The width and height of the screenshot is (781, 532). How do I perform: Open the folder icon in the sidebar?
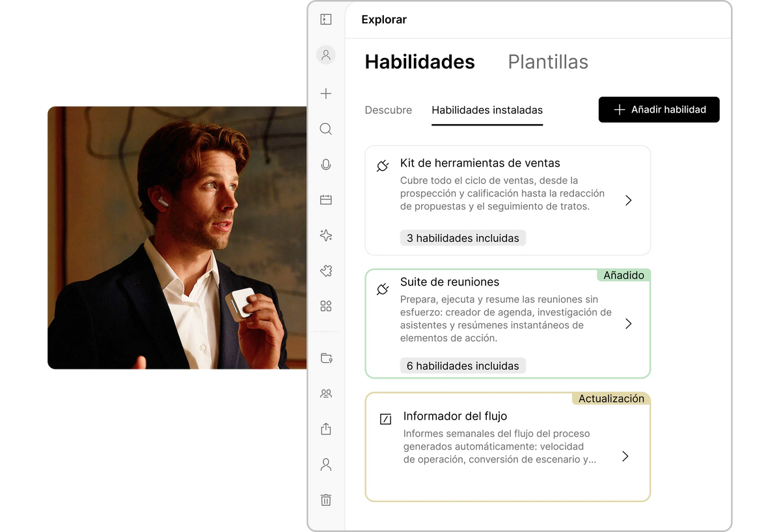pyautogui.click(x=326, y=358)
